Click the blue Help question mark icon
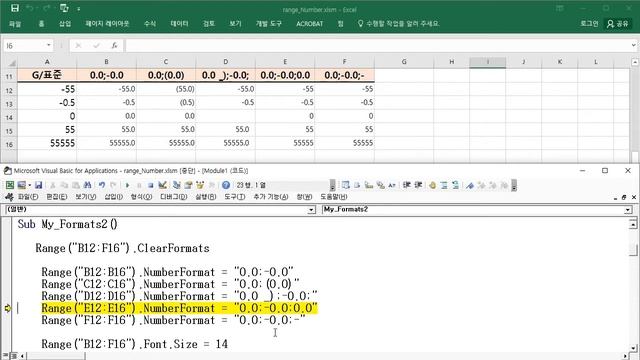The image size is (640, 360). point(226,185)
